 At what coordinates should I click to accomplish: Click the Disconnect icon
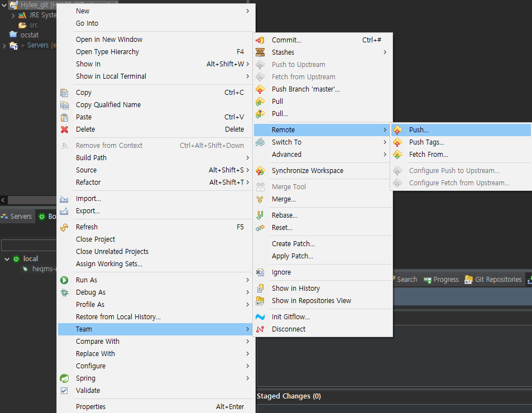(x=260, y=329)
